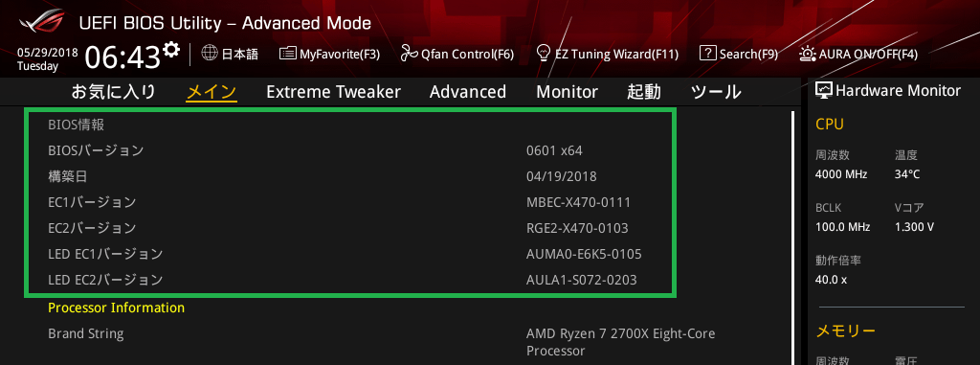The width and height of the screenshot is (980, 365).
Task: Click the MyFavorite list icon
Action: point(287,54)
